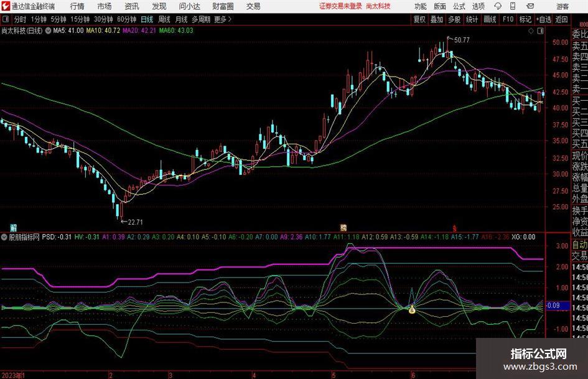Screen dimensions: 588x379
Task: Click the 解 marker below the main chart
Action: 13,227
